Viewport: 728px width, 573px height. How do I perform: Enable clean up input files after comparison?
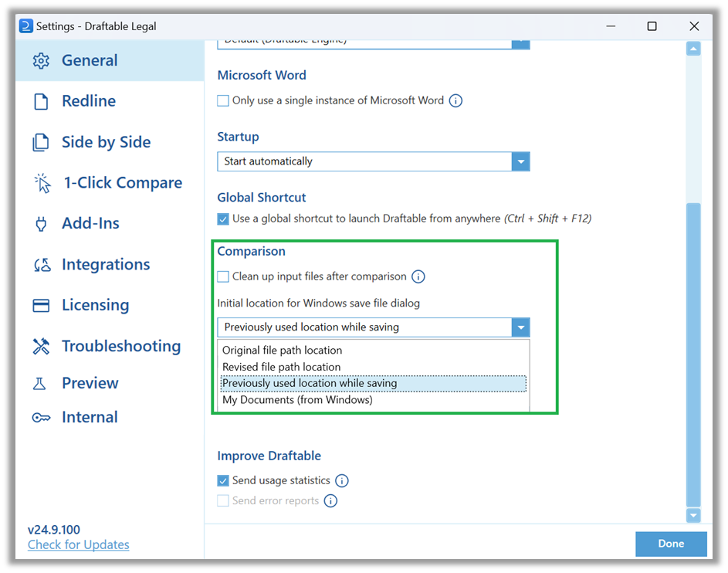(x=223, y=276)
